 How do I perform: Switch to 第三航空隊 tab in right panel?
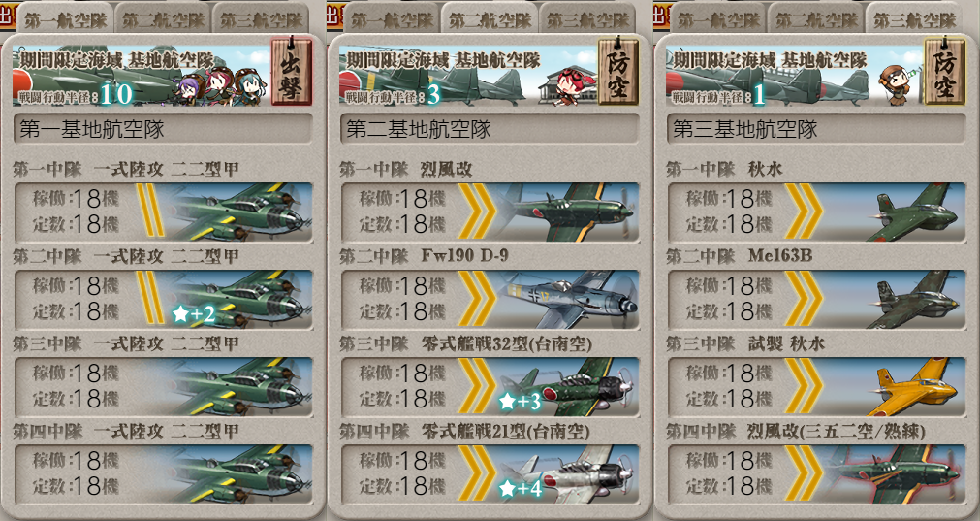(914, 19)
